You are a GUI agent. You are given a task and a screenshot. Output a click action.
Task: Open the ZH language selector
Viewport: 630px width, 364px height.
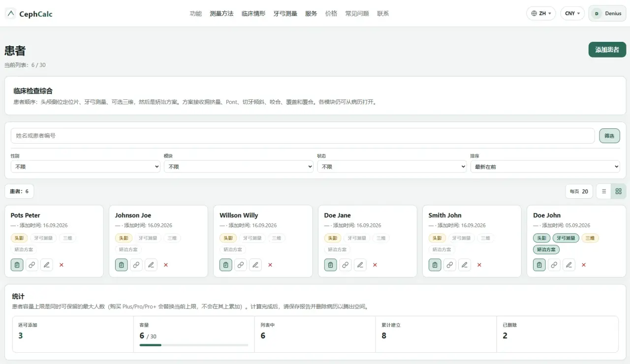pos(541,13)
